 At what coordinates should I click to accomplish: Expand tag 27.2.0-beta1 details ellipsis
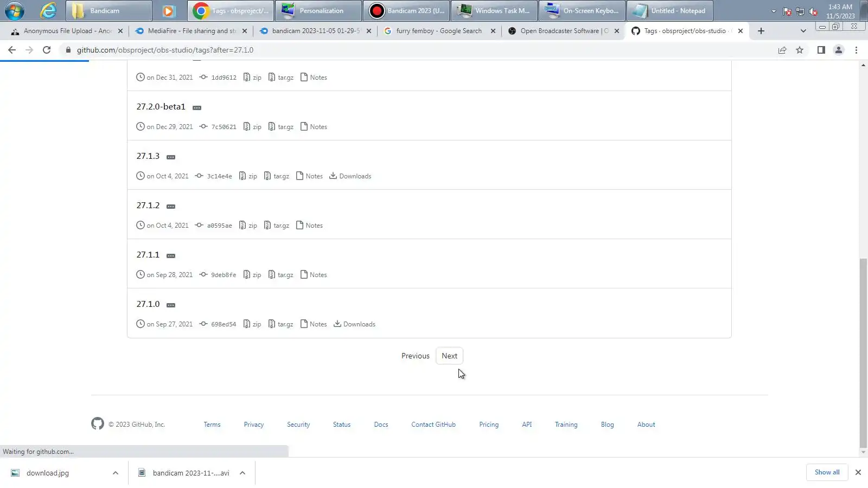[x=197, y=108]
